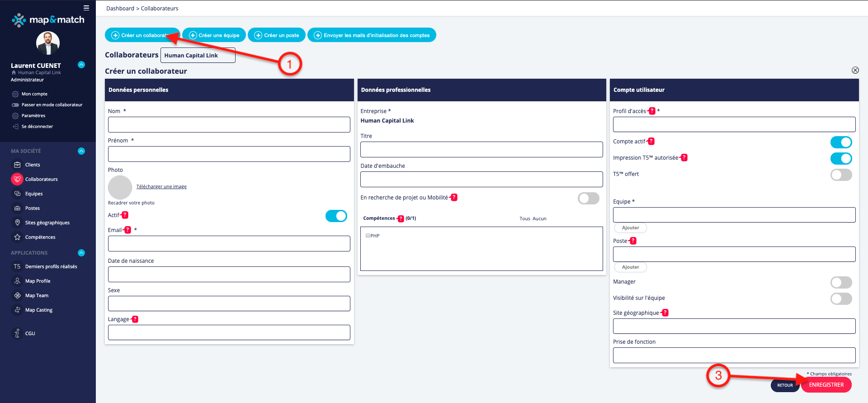Collapse the user profile section chevron
Screen dimensions: 868x403
(x=81, y=65)
